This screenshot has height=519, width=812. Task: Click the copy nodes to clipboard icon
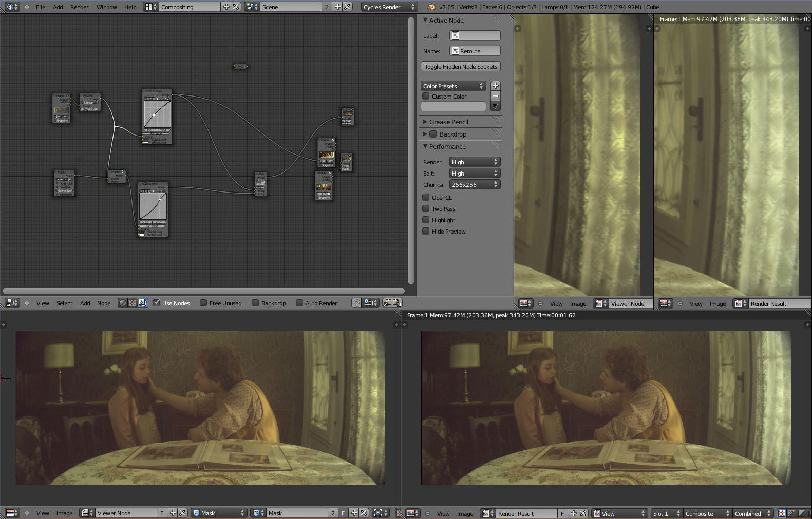click(387, 303)
